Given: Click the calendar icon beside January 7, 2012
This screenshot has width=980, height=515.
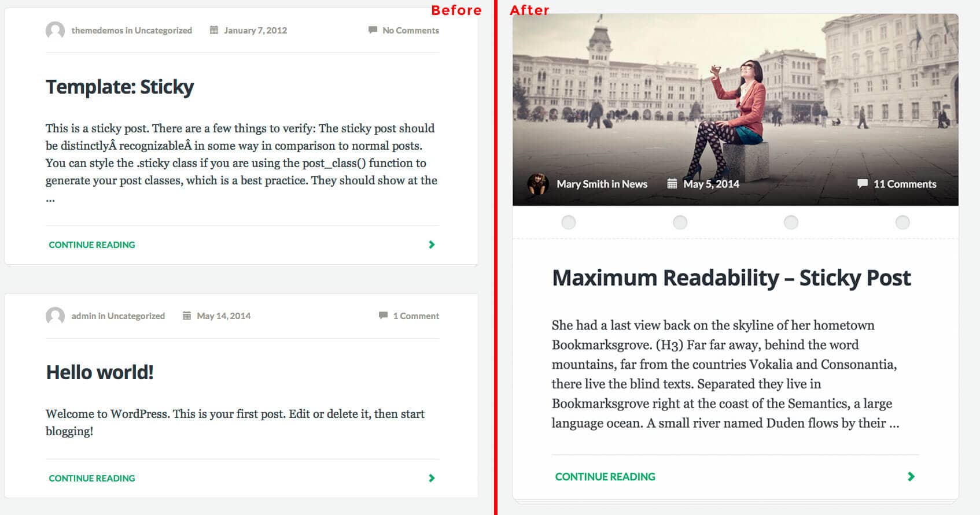Looking at the screenshot, I should click(214, 30).
